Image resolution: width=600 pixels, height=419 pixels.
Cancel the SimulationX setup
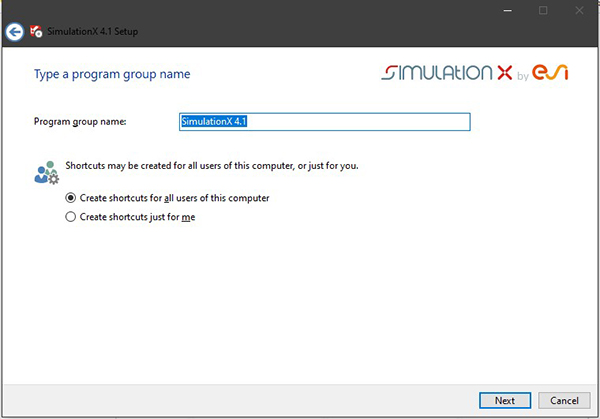point(564,400)
